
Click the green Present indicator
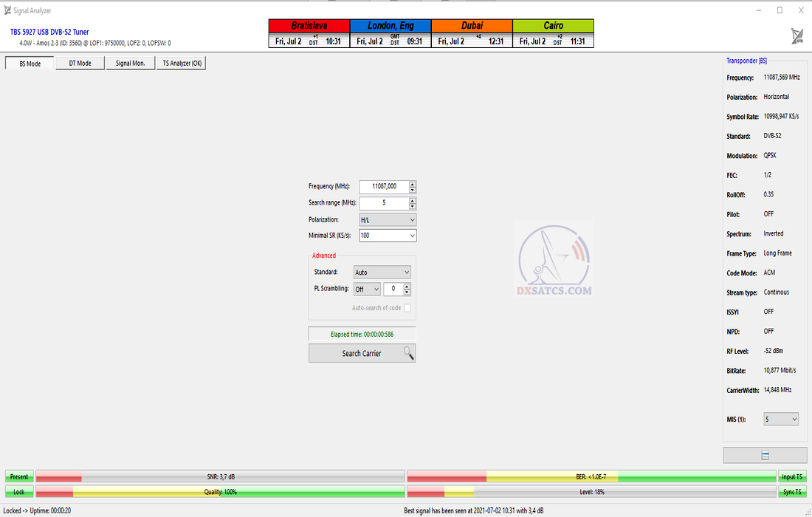coord(19,477)
